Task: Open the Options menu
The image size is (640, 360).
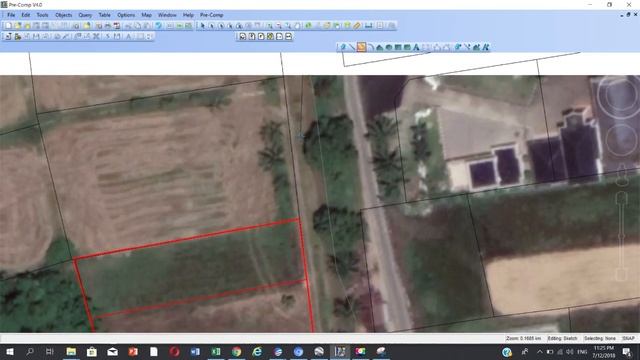Action: 126,15
